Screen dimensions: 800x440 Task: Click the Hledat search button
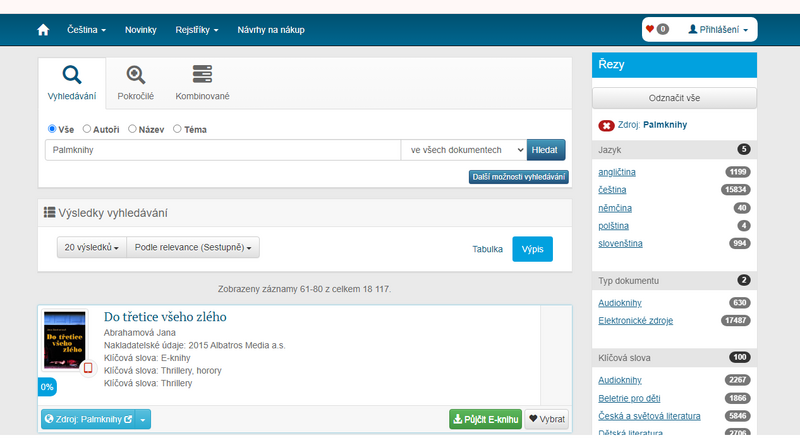[545, 150]
